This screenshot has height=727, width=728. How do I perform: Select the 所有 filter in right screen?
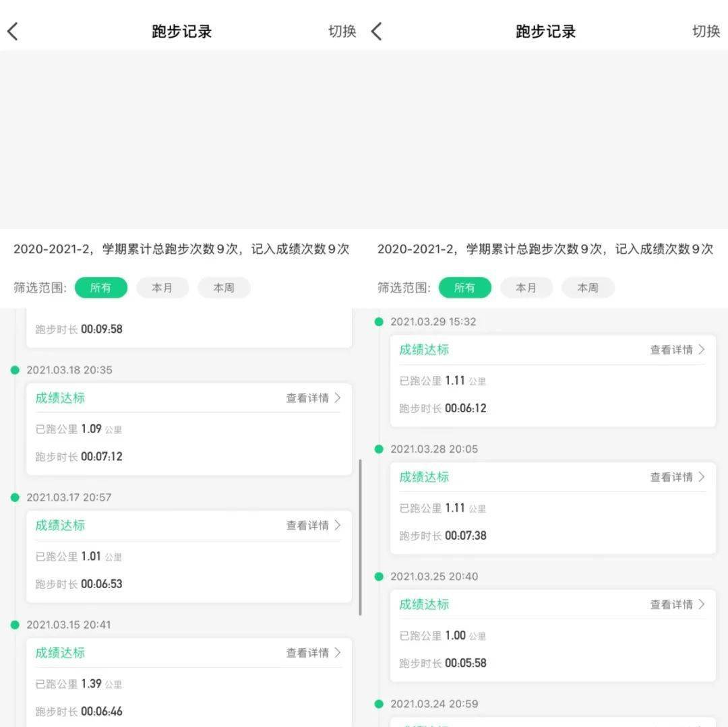[x=464, y=288]
